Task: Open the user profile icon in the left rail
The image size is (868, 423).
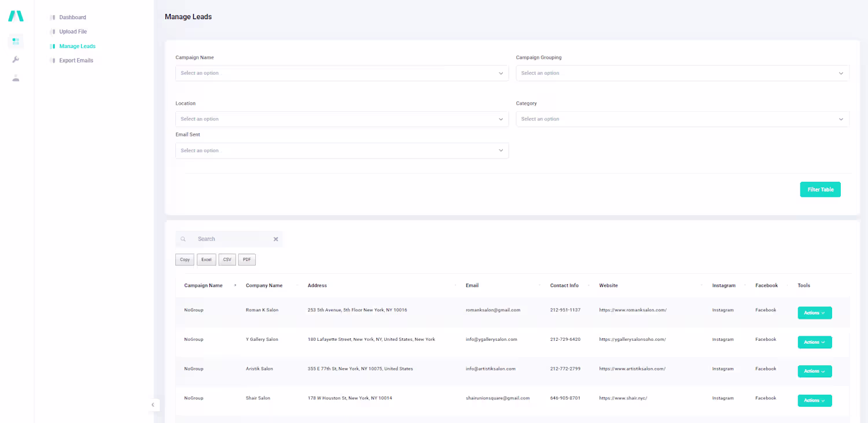Action: [16, 78]
